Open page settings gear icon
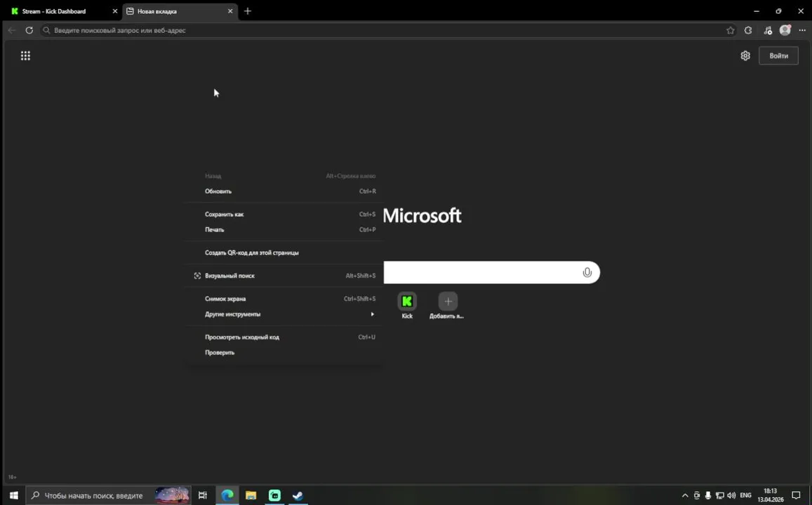Image resolution: width=812 pixels, height=505 pixels. (x=745, y=55)
